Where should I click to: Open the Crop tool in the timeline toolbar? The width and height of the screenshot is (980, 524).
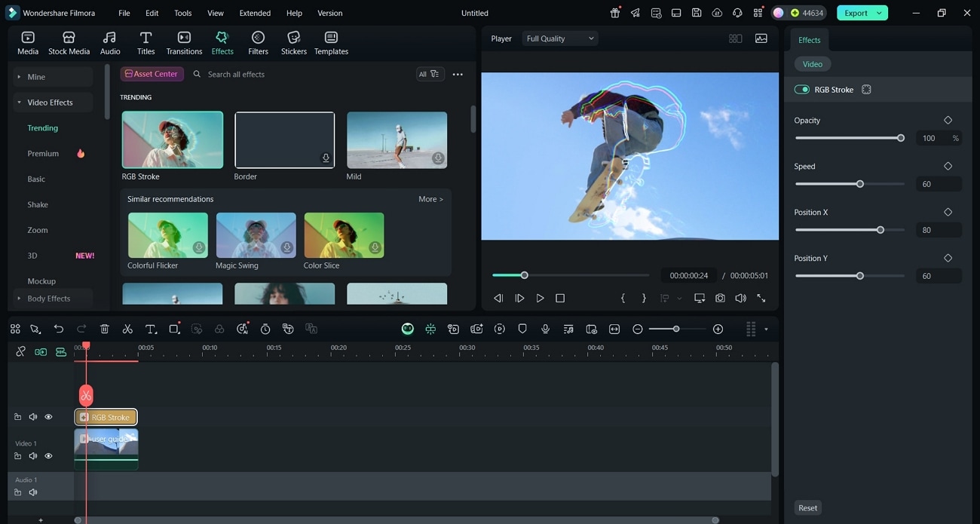[174, 329]
